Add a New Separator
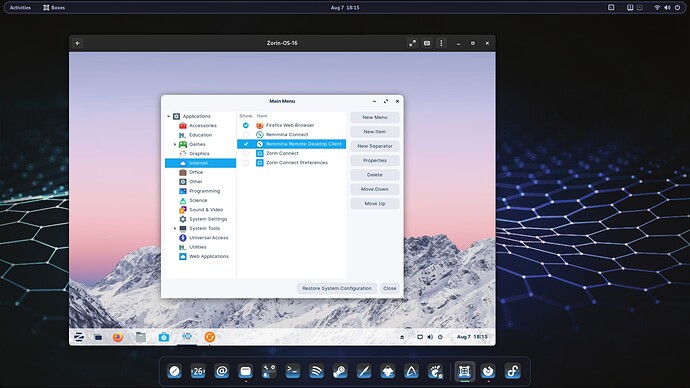Viewport: 690px width, 388px height. (374, 146)
